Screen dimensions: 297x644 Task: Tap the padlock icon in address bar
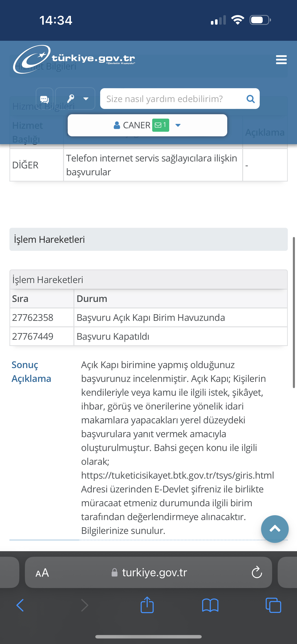point(114,572)
